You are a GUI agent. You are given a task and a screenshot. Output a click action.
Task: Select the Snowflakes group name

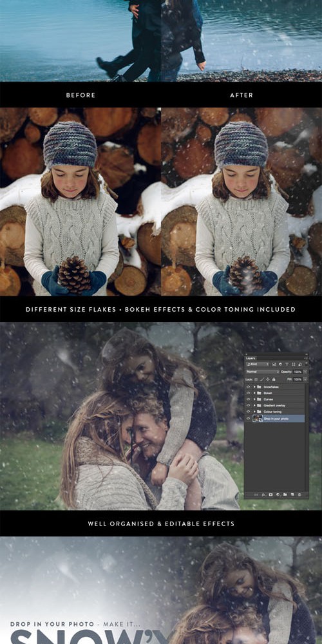271,387
